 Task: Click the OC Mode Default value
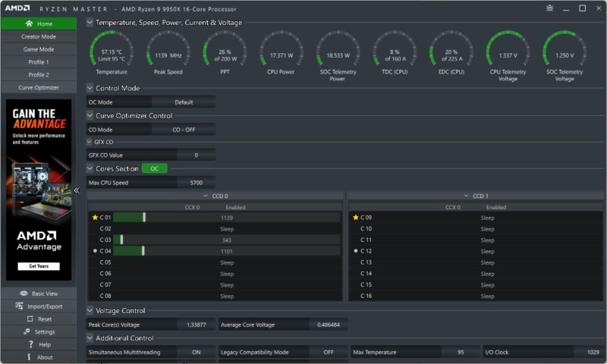(x=184, y=102)
